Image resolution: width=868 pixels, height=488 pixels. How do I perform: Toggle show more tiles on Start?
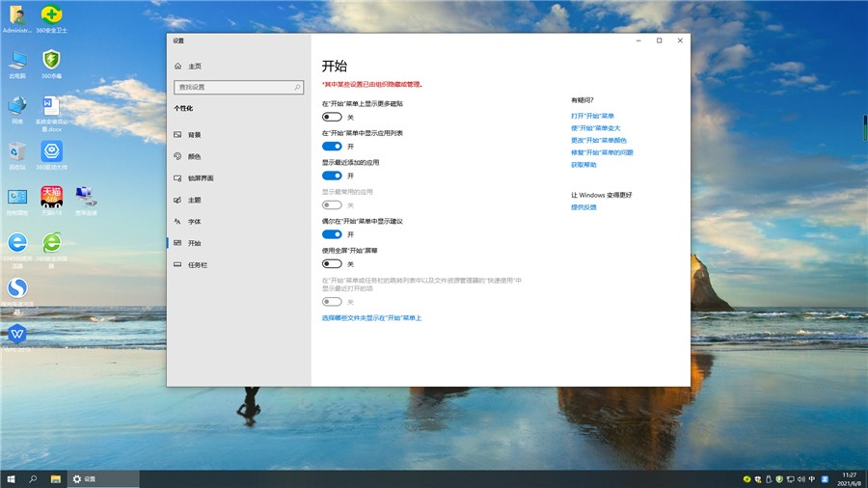[x=332, y=117]
